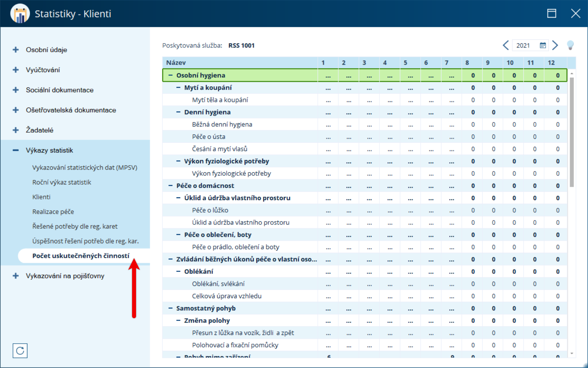Collapse the Mytí a koupání group

[x=178, y=87]
